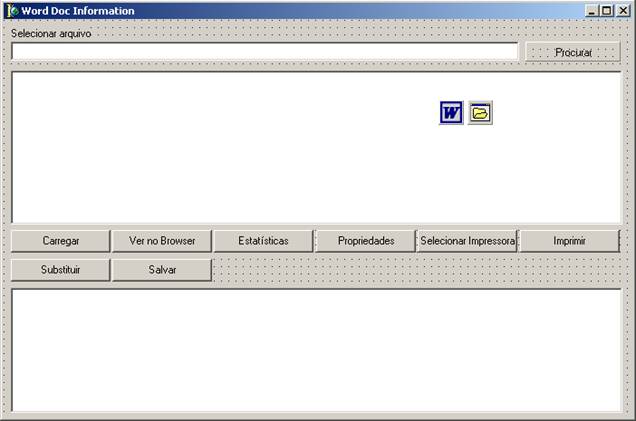Click the Carregar button
This screenshot has width=636, height=421.
[61, 241]
